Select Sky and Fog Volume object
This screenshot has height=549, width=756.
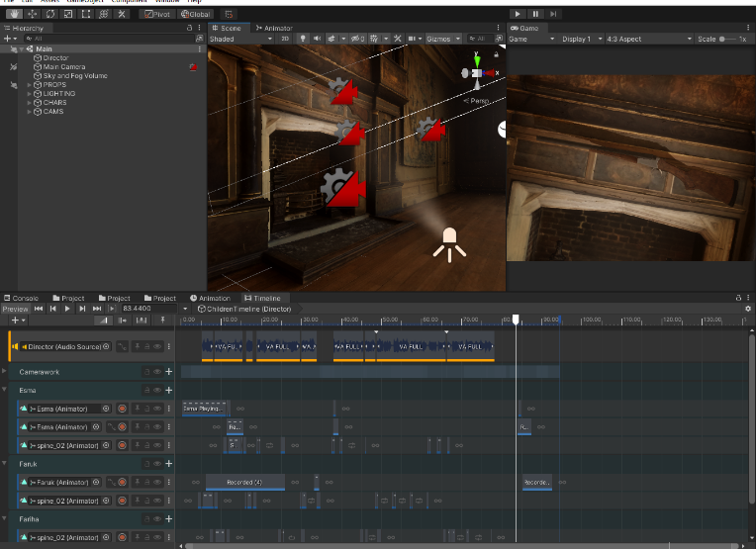pyautogui.click(x=75, y=76)
